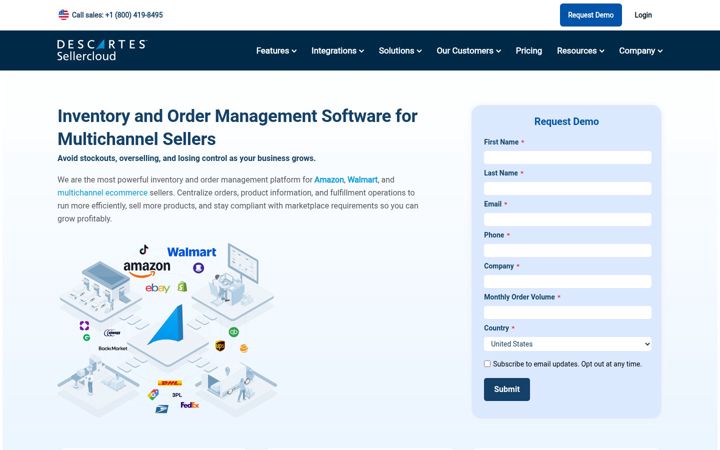
Task: Click the USPS eagle icon
Action: pos(162,409)
